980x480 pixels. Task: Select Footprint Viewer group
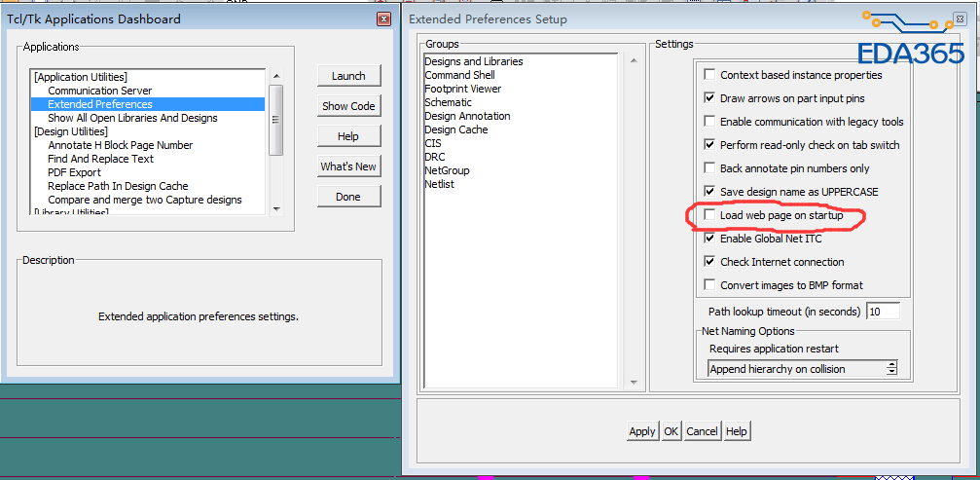pos(462,89)
